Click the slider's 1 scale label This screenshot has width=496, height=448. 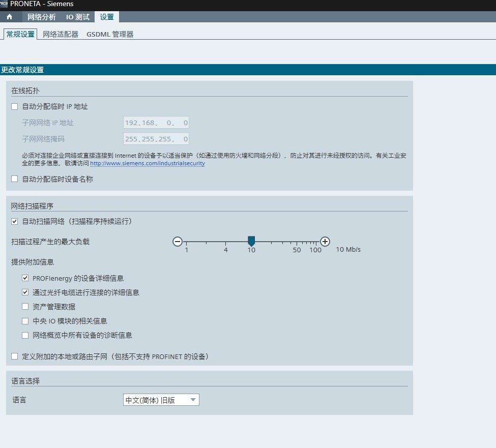click(187, 250)
